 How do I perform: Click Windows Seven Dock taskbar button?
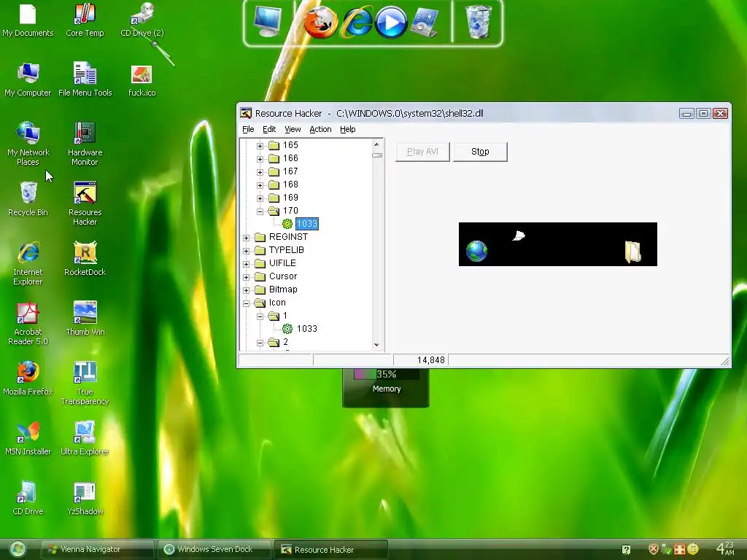(214, 549)
